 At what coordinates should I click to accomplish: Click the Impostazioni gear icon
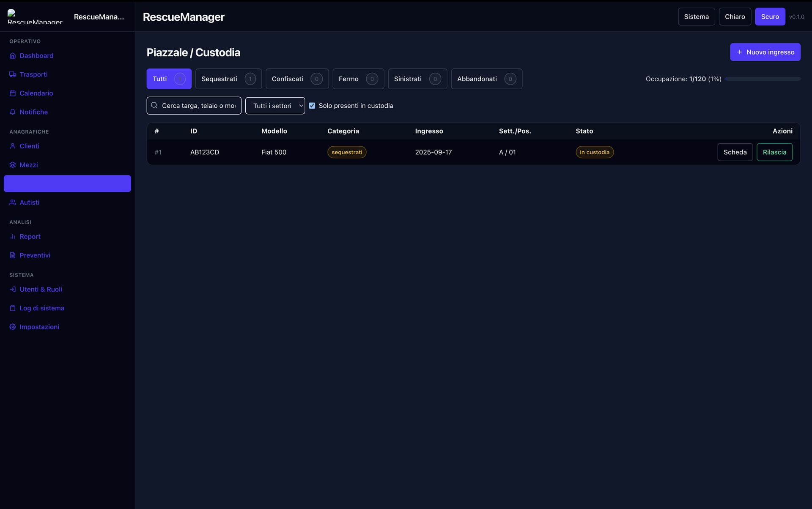click(13, 327)
